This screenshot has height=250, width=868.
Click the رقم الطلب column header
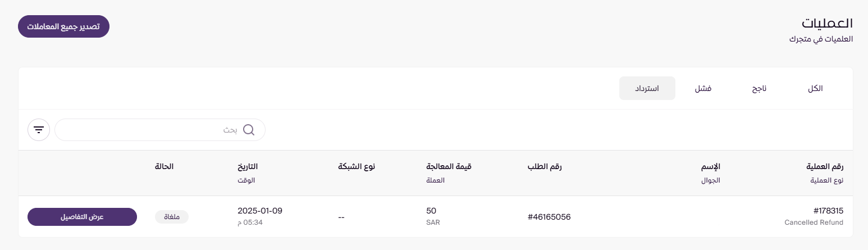544,167
